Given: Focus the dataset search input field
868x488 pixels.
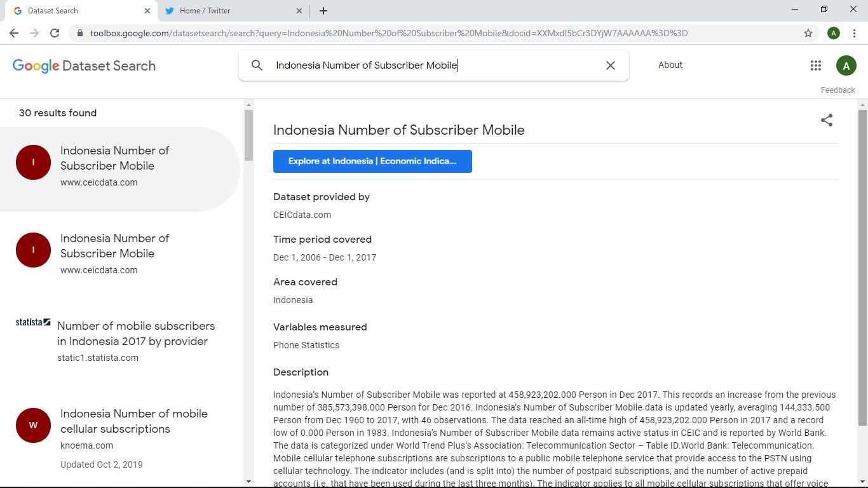Looking at the screenshot, I should (435, 65).
